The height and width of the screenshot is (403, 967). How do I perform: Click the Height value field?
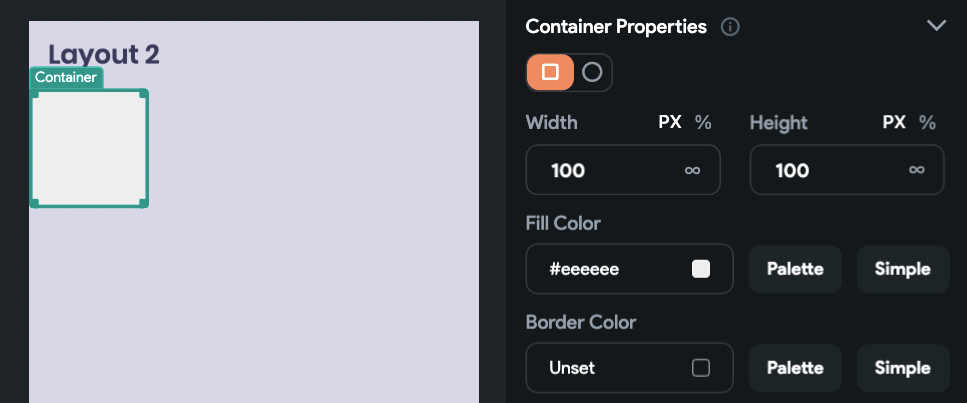pos(847,170)
